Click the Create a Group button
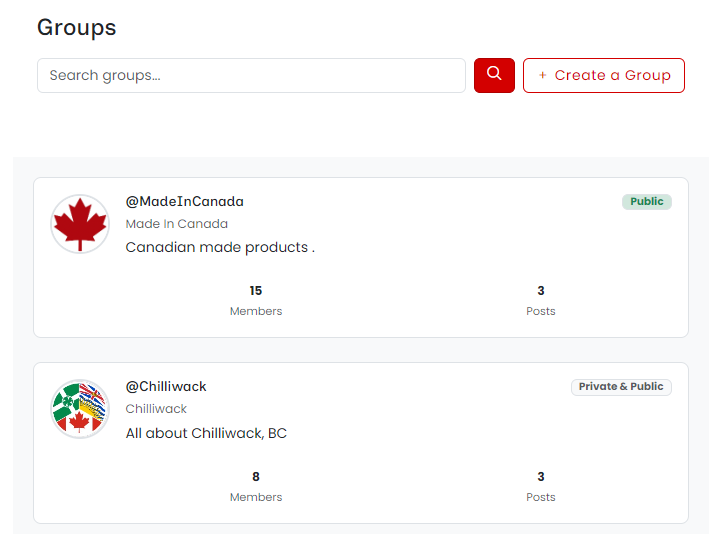The height and width of the screenshot is (534, 724). [603, 75]
